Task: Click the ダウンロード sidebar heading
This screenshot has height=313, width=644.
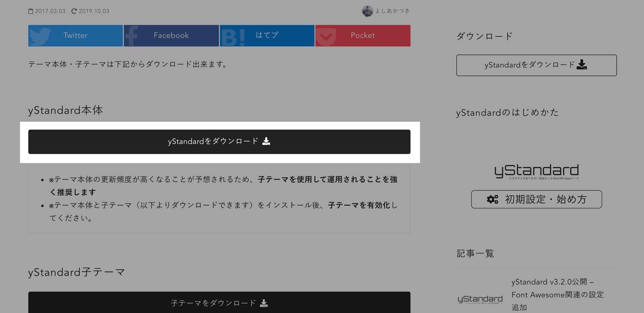Action: click(485, 36)
